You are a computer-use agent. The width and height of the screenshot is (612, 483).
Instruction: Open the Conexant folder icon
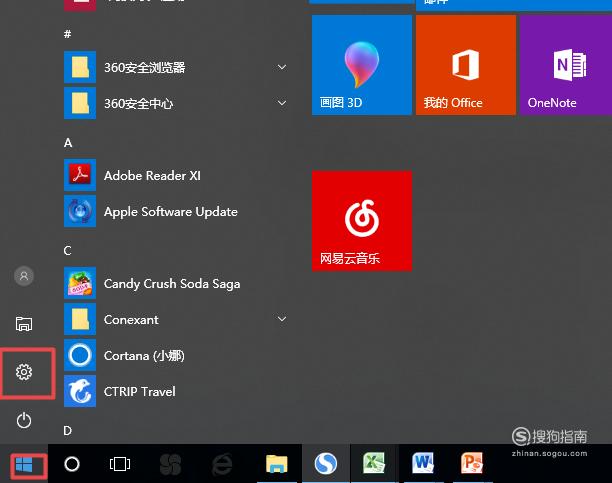click(x=80, y=319)
